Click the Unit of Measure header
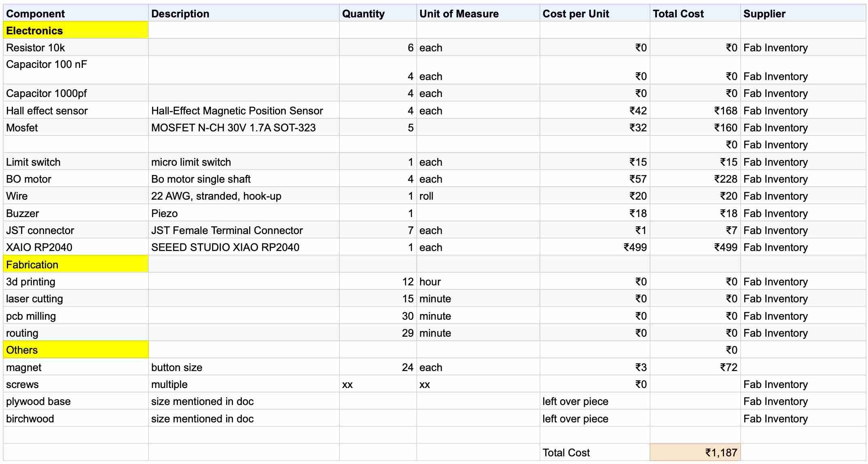Viewport: 868px width, 464px height. 478,13
